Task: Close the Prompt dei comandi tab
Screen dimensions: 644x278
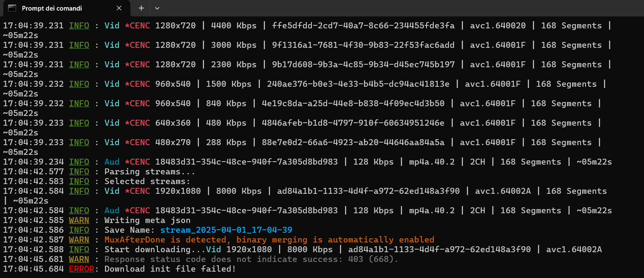Action: coord(119,8)
